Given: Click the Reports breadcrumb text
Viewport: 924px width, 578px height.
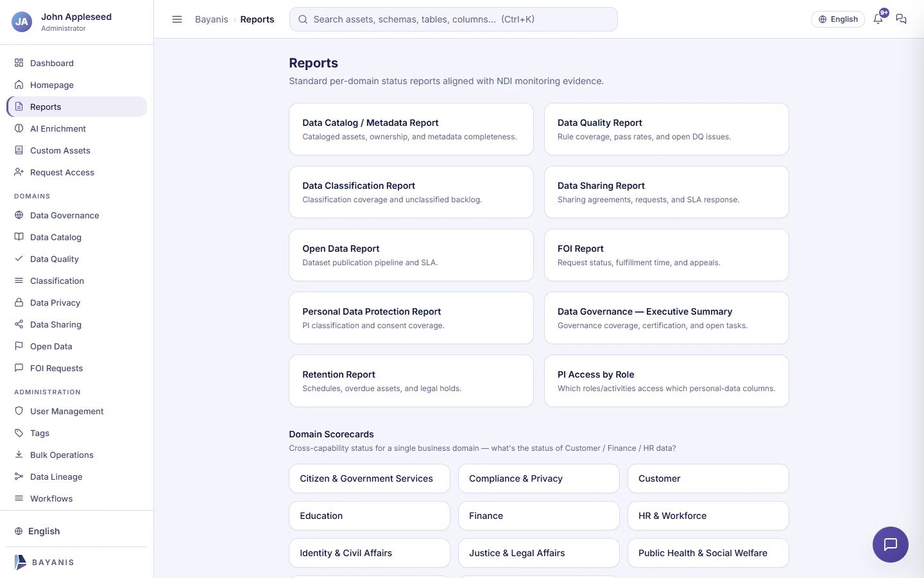Looking at the screenshot, I should coord(257,19).
